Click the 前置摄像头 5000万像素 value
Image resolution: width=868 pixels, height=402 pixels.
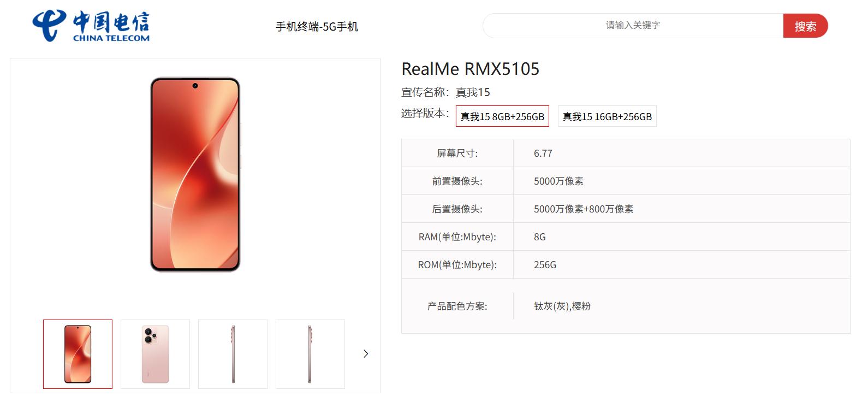coord(558,181)
